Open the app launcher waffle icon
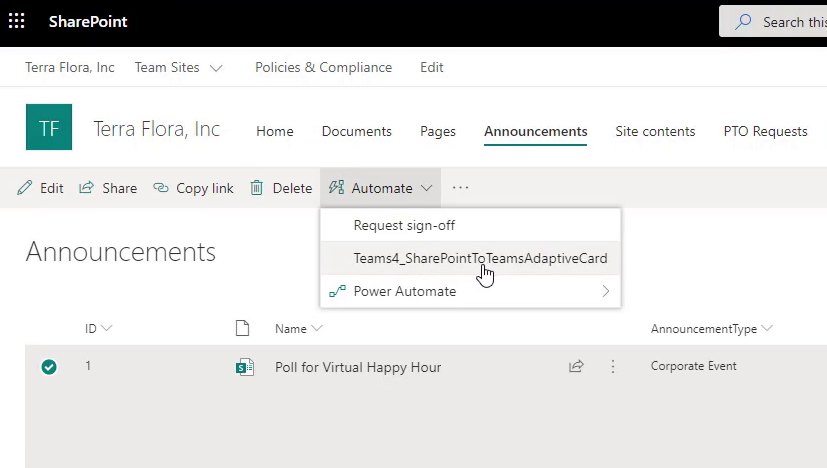The height and width of the screenshot is (468, 827). 16,21
